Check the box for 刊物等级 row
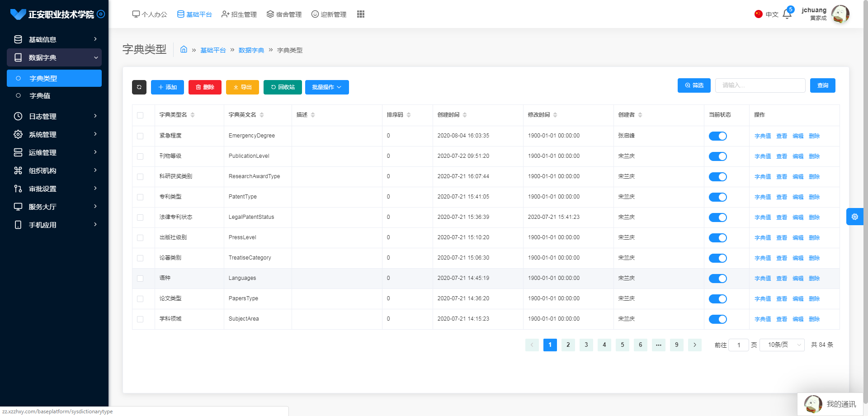 [x=140, y=156]
